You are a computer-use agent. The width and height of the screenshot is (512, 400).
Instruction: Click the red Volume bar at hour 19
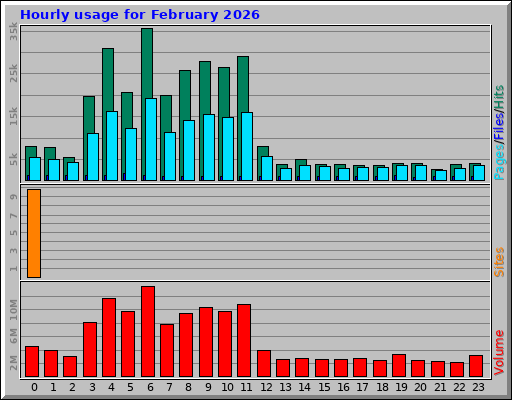tap(399, 366)
